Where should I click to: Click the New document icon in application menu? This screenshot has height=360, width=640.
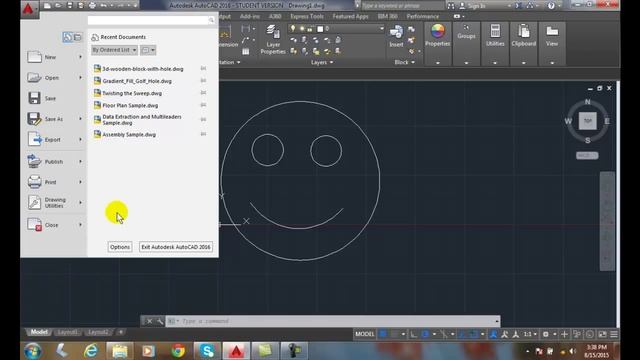(34, 57)
